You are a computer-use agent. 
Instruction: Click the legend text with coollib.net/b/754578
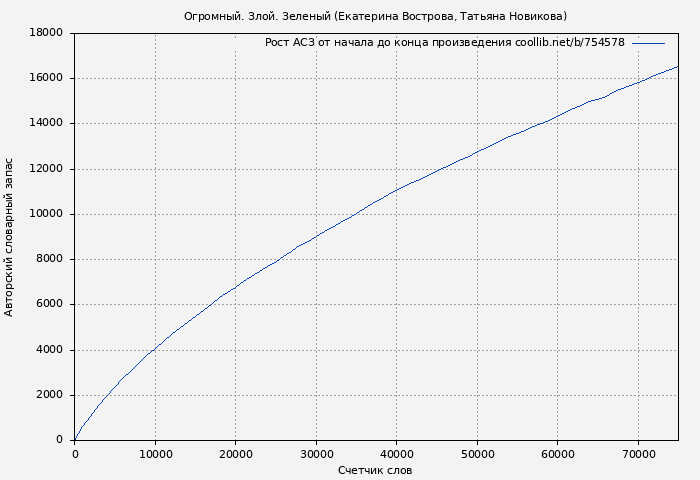(x=444, y=43)
